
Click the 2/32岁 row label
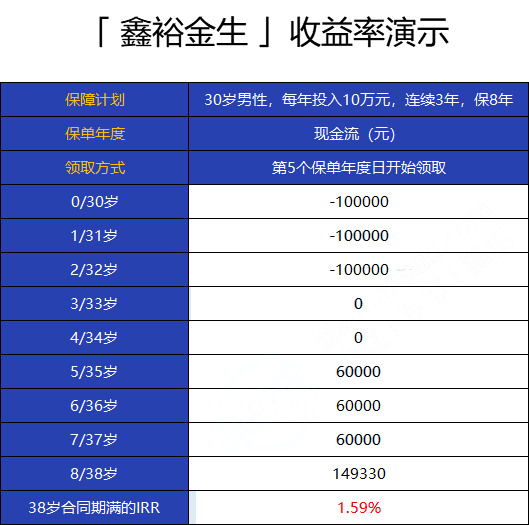pyautogui.click(x=94, y=270)
